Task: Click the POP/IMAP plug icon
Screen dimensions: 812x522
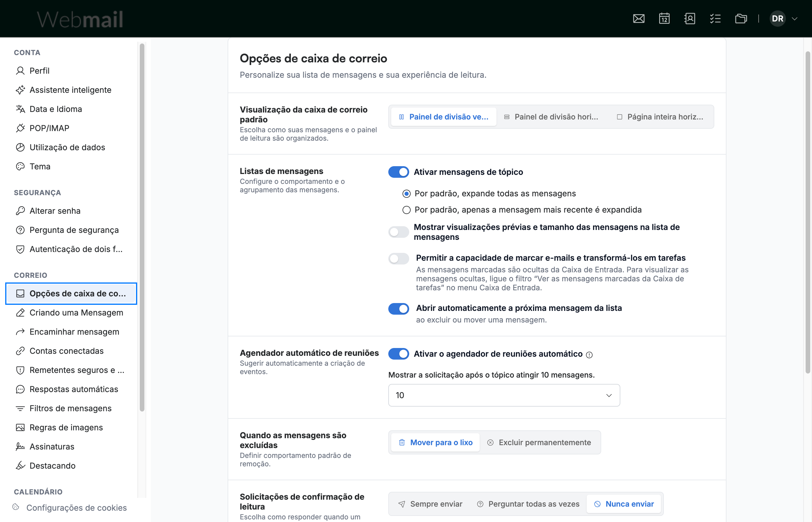Action: [x=20, y=128]
